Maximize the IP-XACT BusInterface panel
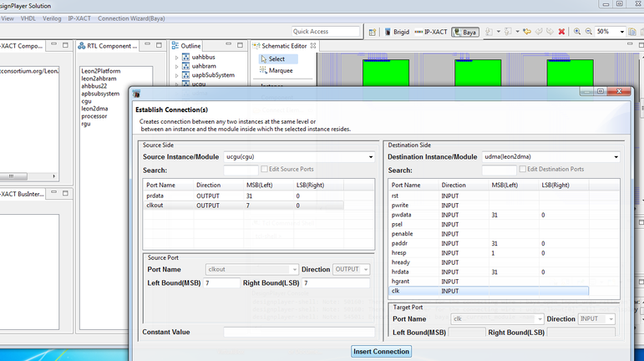644x361 pixels. point(65,193)
